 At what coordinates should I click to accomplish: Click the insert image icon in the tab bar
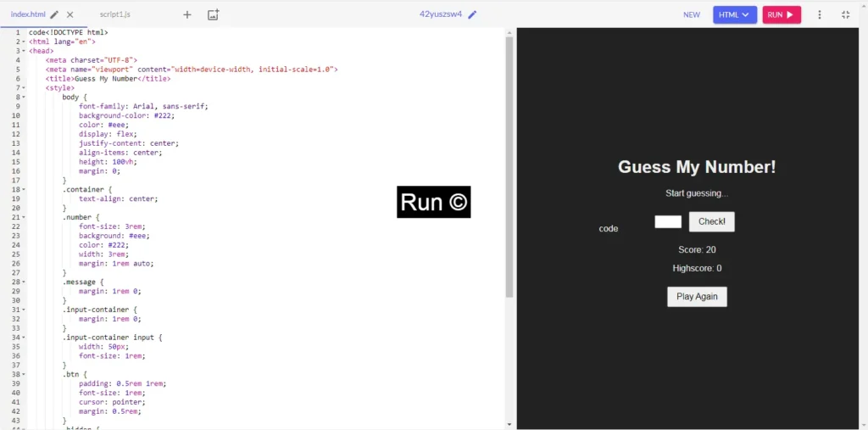(x=213, y=14)
